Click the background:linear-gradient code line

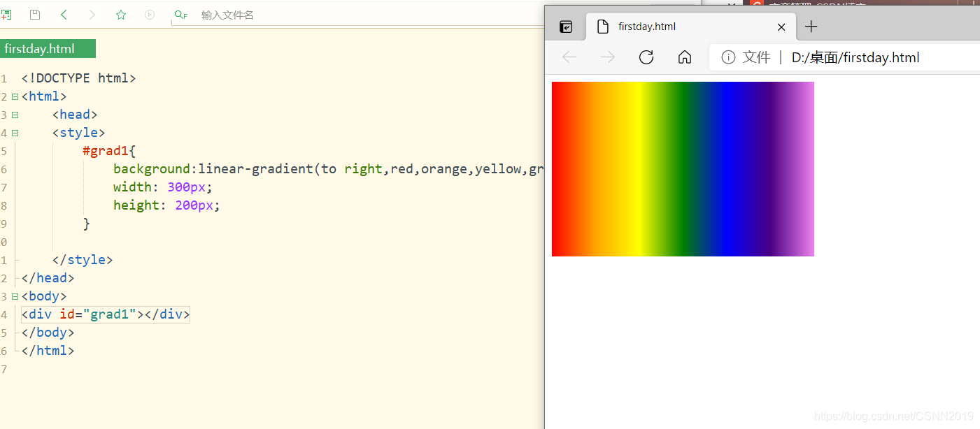(x=329, y=169)
